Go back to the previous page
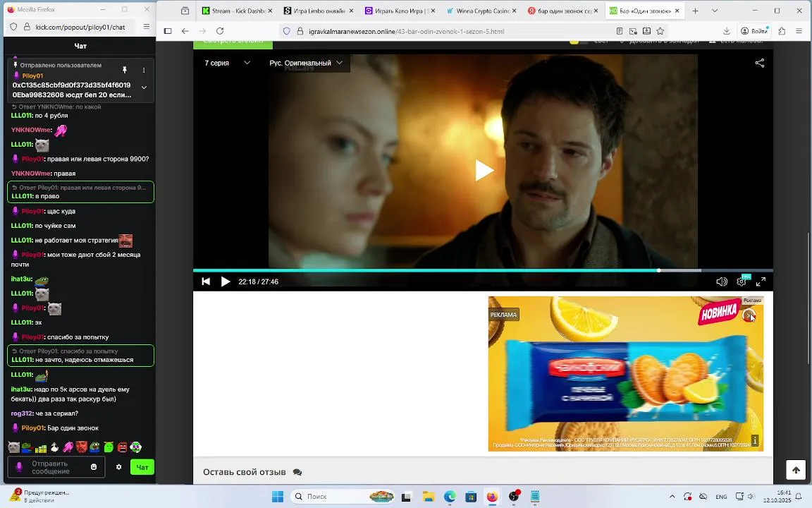The width and height of the screenshot is (812, 508). click(185, 31)
